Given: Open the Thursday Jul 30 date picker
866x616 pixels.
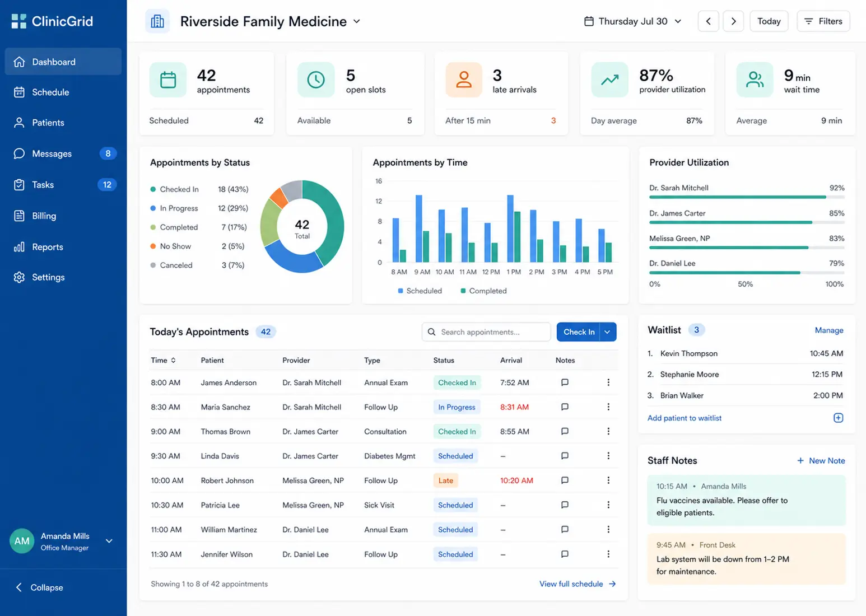Looking at the screenshot, I should [x=632, y=21].
